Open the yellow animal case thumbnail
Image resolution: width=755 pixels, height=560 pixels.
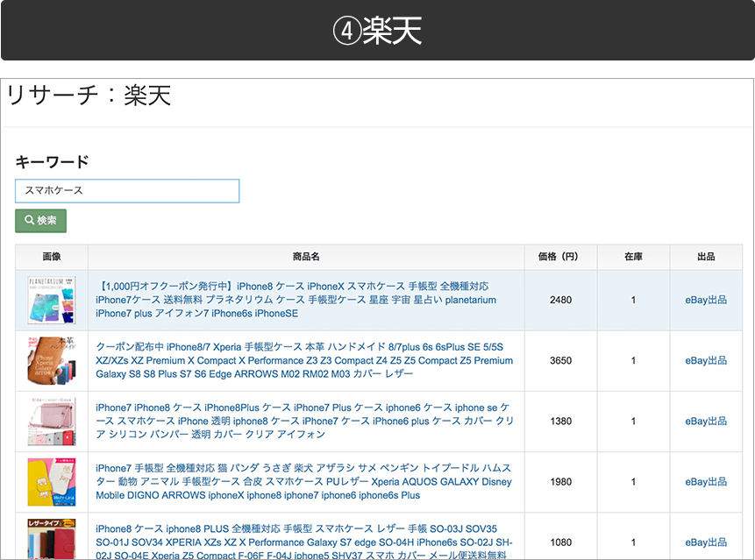(x=52, y=481)
